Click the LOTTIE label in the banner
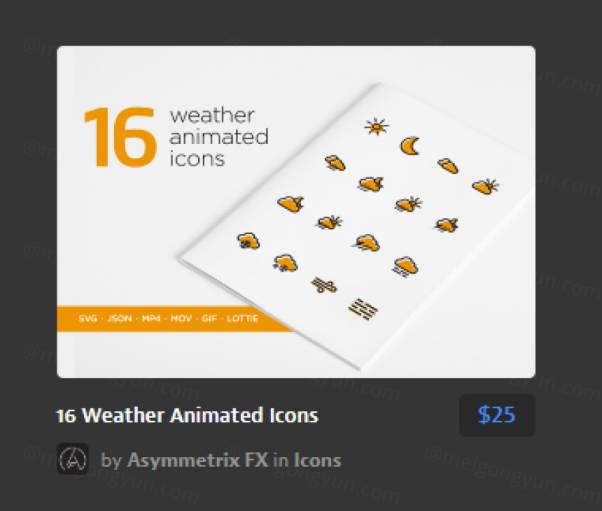This screenshot has width=602, height=511. point(242,319)
